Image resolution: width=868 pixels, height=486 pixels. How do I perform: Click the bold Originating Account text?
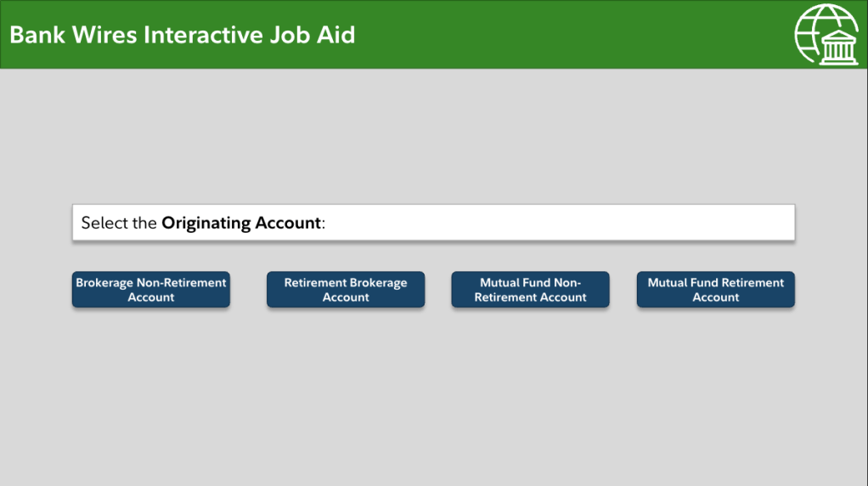[x=241, y=223]
